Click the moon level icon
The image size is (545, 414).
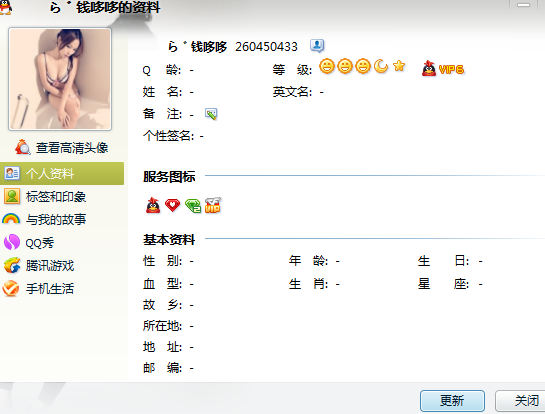pyautogui.click(x=381, y=66)
